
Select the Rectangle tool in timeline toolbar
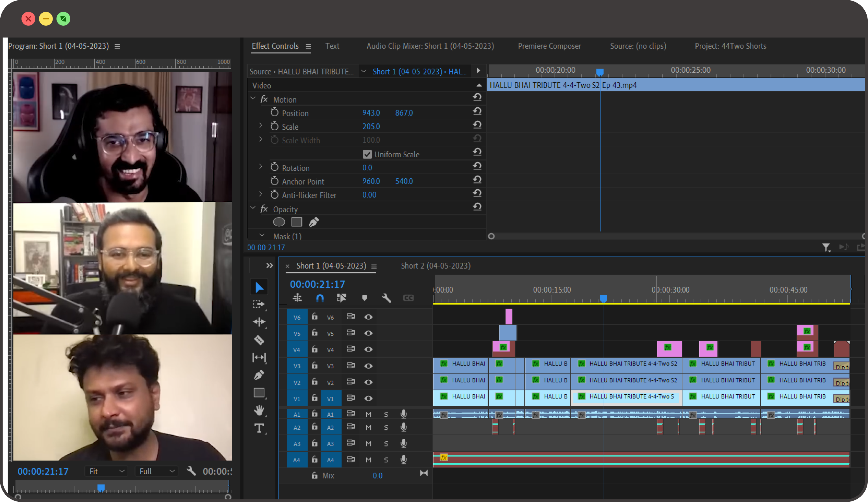pyautogui.click(x=259, y=393)
